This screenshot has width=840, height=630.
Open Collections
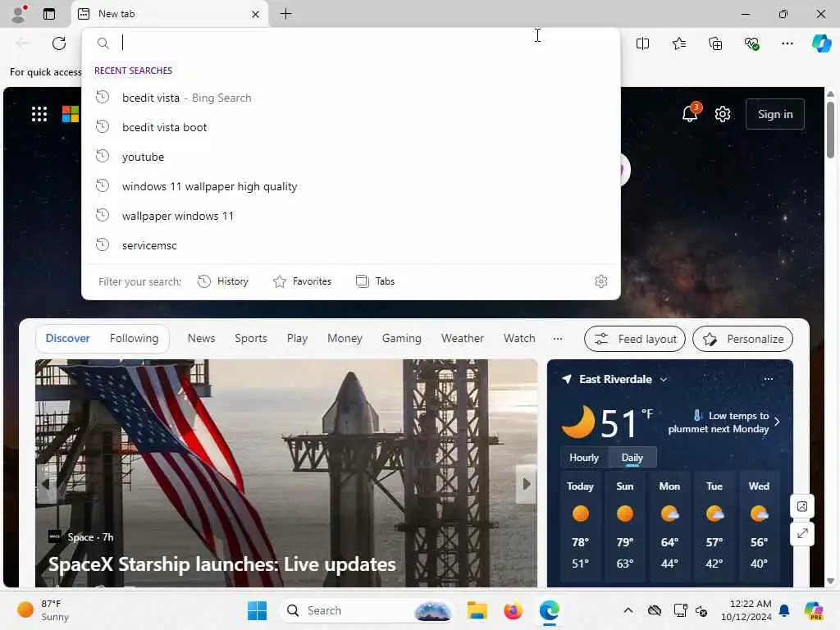pyautogui.click(x=715, y=43)
